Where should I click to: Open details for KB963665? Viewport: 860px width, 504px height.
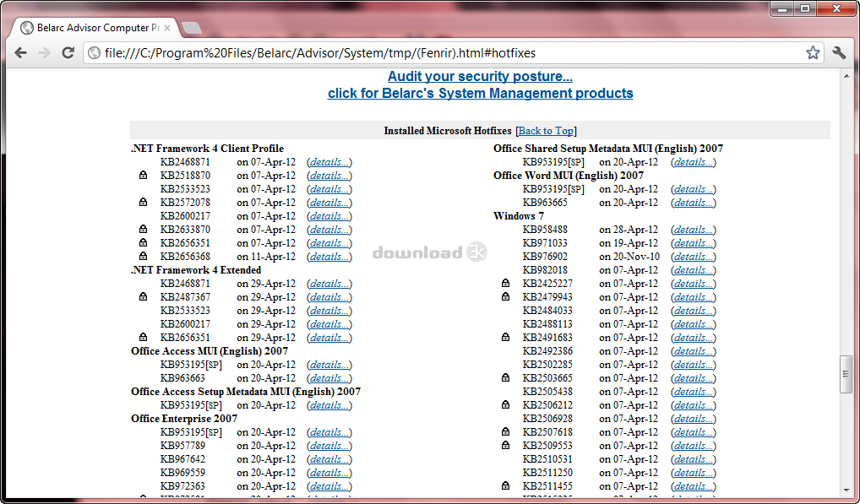(x=694, y=203)
